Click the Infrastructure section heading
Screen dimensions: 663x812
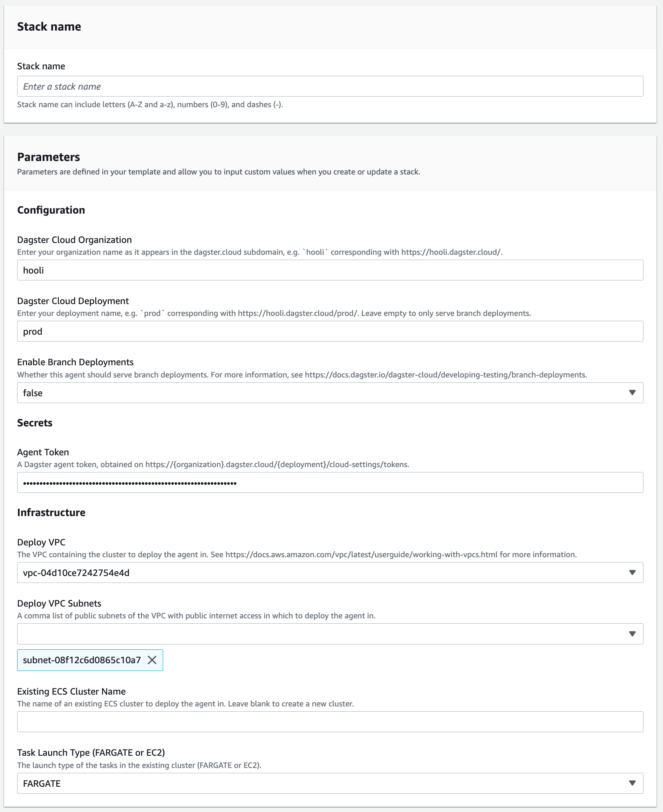(x=51, y=512)
